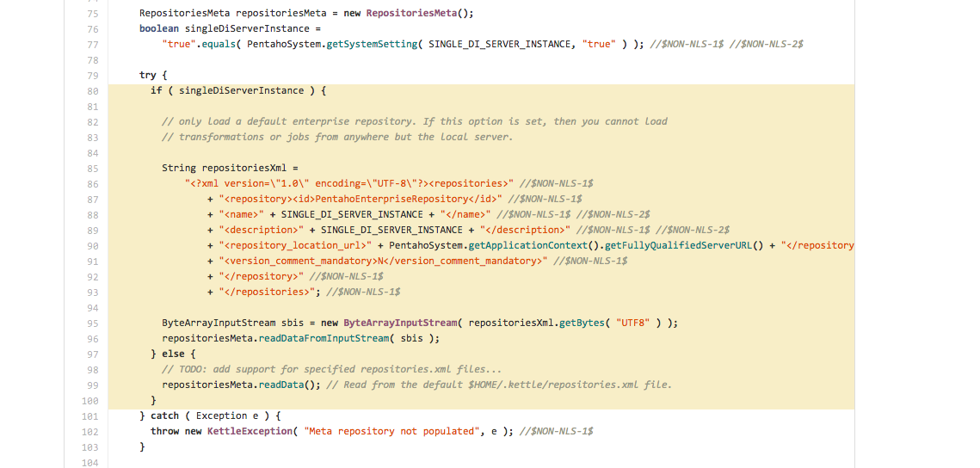Select line number 101
Viewport: 980px width, 468px height.
pyautogui.click(x=90, y=416)
